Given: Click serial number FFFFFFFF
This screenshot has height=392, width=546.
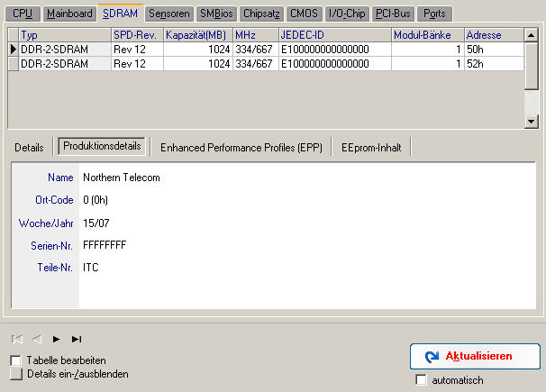Looking at the screenshot, I should tap(105, 245).
